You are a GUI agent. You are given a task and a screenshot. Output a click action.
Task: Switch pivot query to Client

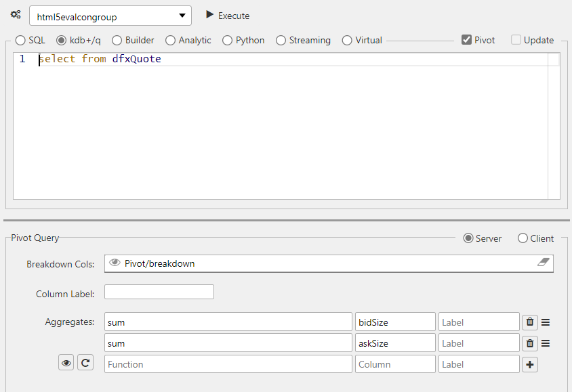click(523, 238)
